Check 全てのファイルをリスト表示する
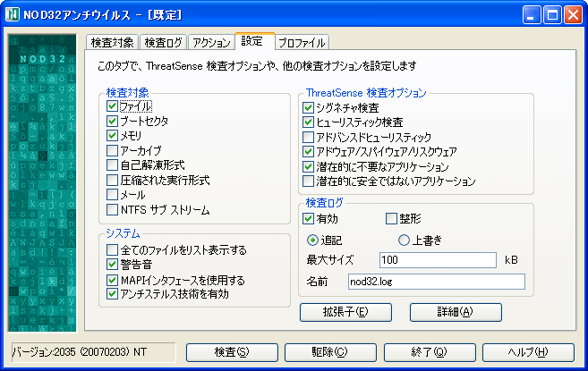Screen dimensions: 588x371 tap(112, 249)
